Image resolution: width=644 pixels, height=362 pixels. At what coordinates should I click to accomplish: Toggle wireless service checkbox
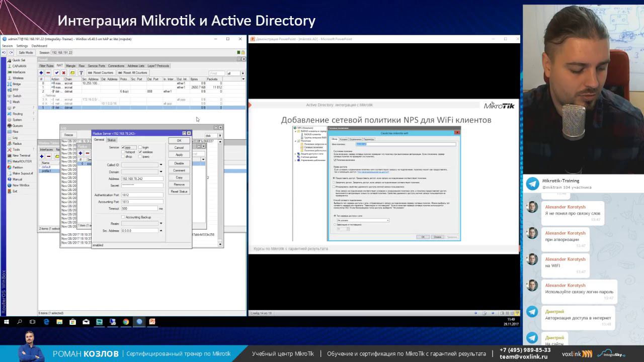tap(140, 152)
